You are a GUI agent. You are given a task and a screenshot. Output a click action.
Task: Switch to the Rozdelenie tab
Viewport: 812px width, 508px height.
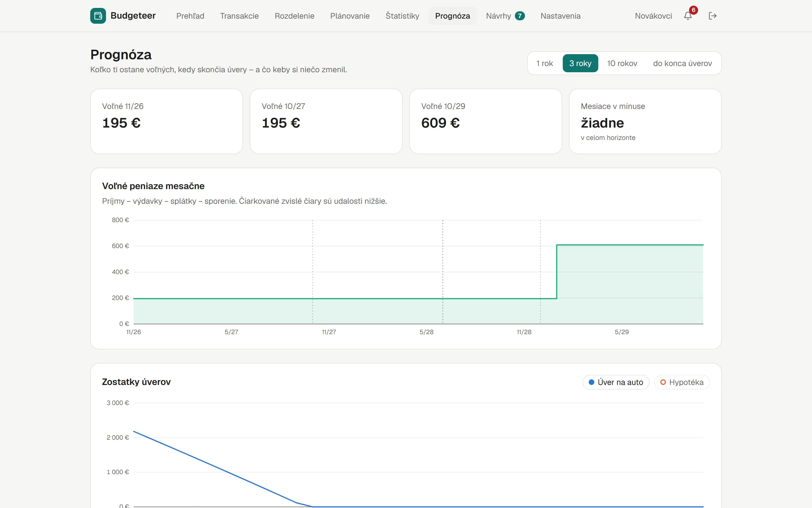(x=294, y=16)
